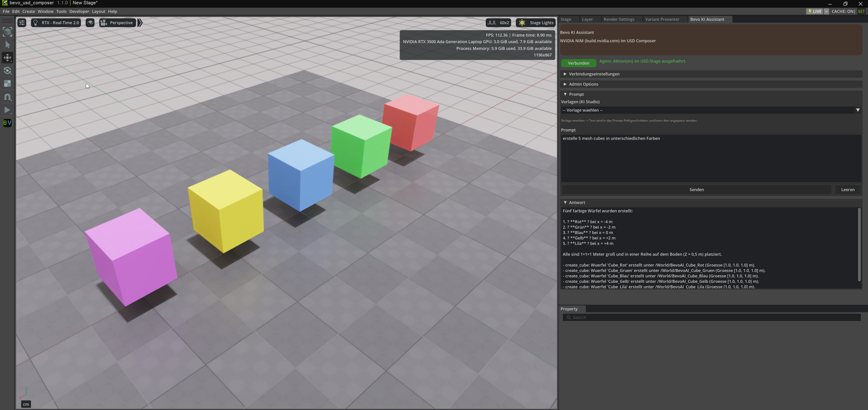Open the LIVE session dropdown arrow

point(826,11)
